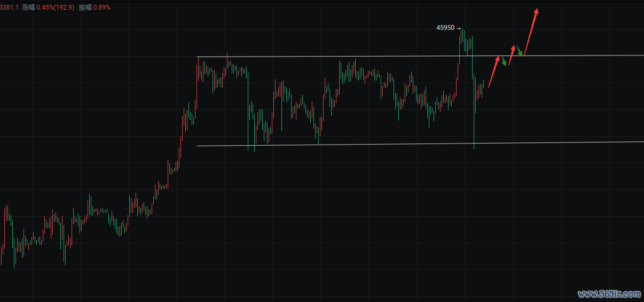Click the second green pullback arrow
The height and width of the screenshot is (302, 644).
point(519,51)
